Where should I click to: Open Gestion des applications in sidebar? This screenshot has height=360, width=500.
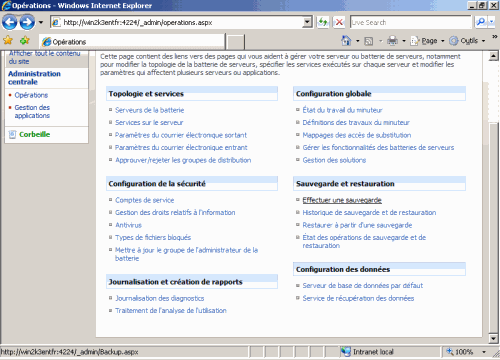tap(32, 111)
